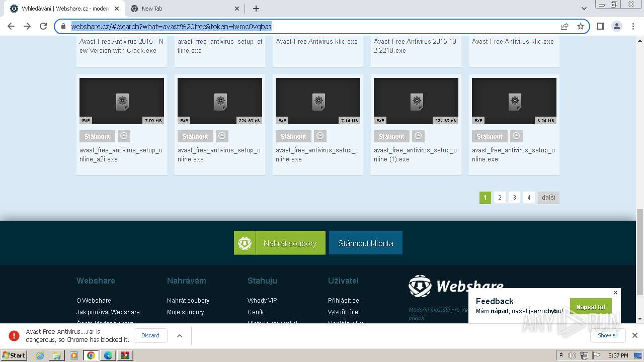
Task: Open the Windows Start menu
Action: pos(14,355)
